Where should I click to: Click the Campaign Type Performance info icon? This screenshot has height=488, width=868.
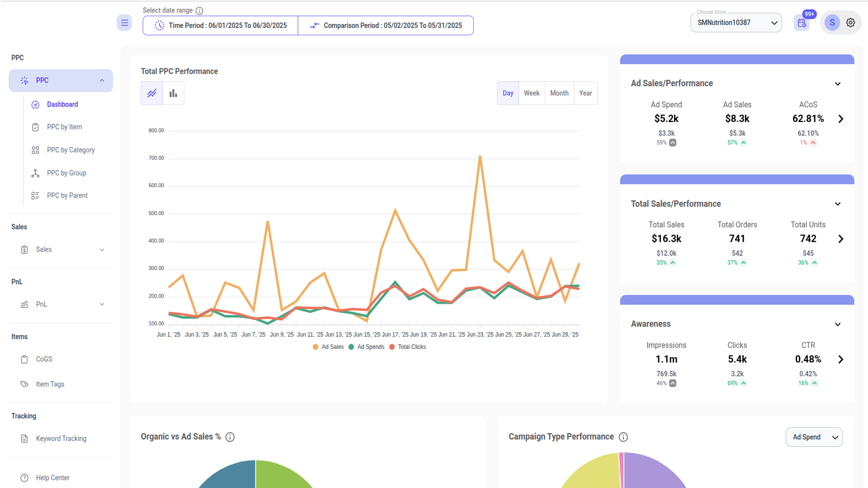[x=623, y=437]
